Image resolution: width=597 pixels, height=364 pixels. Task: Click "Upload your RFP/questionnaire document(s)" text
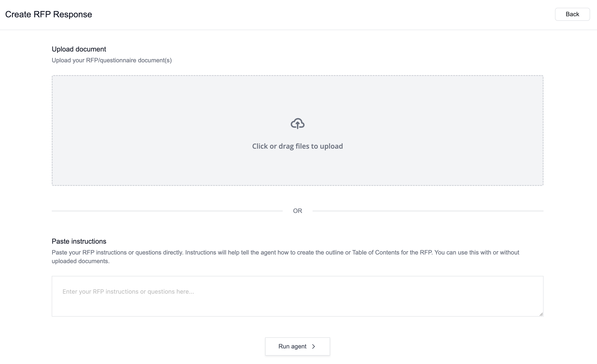point(112,60)
